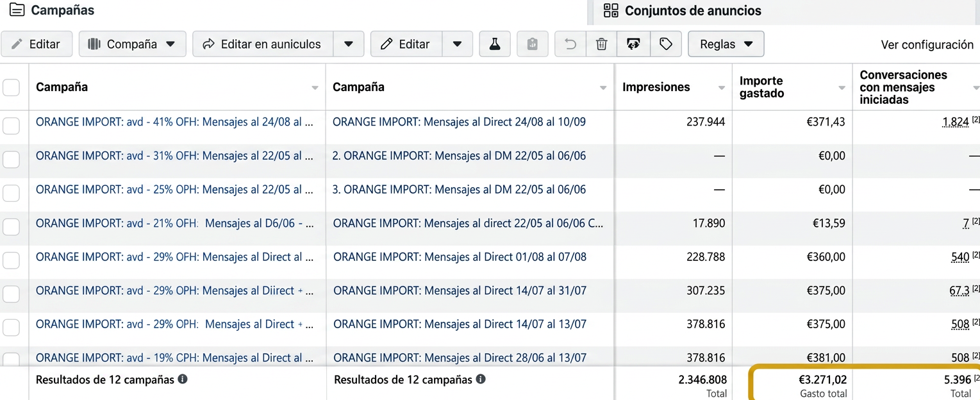This screenshot has width=980, height=400.
Task: Switch to Conjuntos de anuncios tab
Action: [693, 10]
